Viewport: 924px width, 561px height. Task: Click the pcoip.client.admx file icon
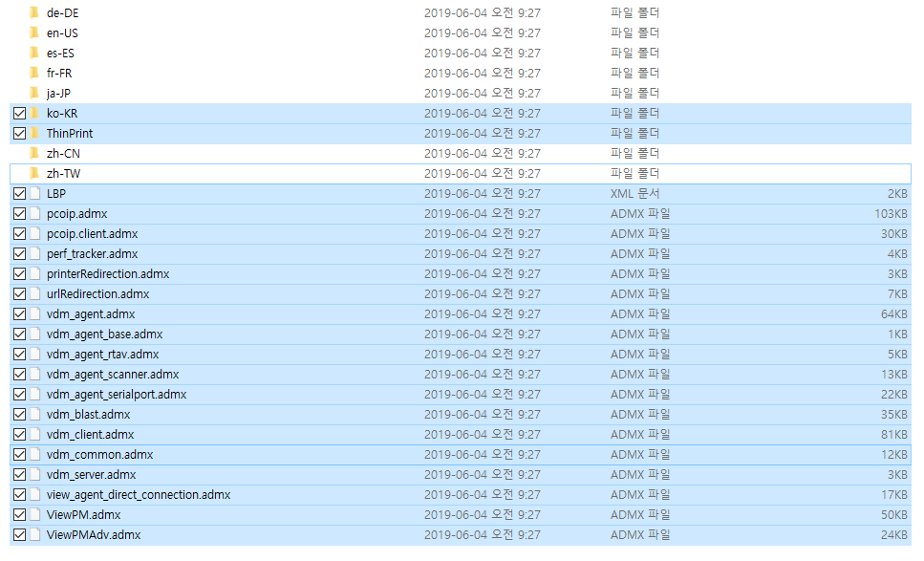click(35, 233)
